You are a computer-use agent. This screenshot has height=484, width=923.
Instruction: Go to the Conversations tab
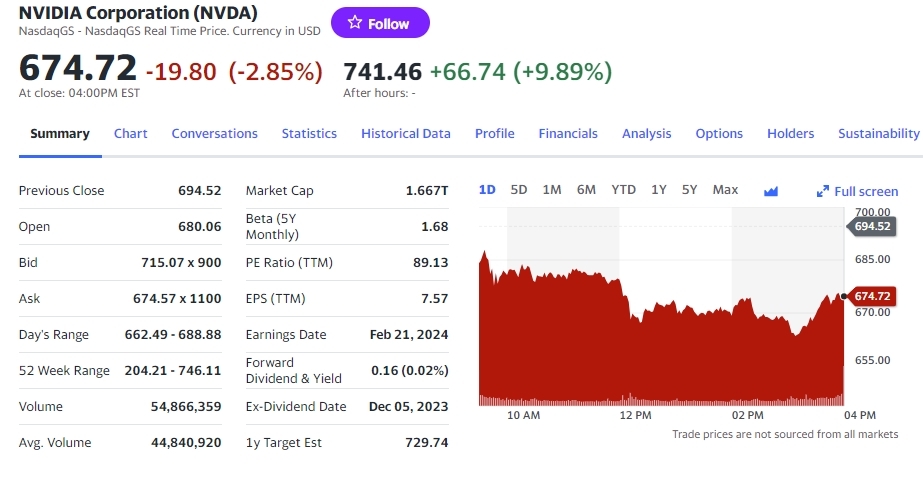pos(214,134)
